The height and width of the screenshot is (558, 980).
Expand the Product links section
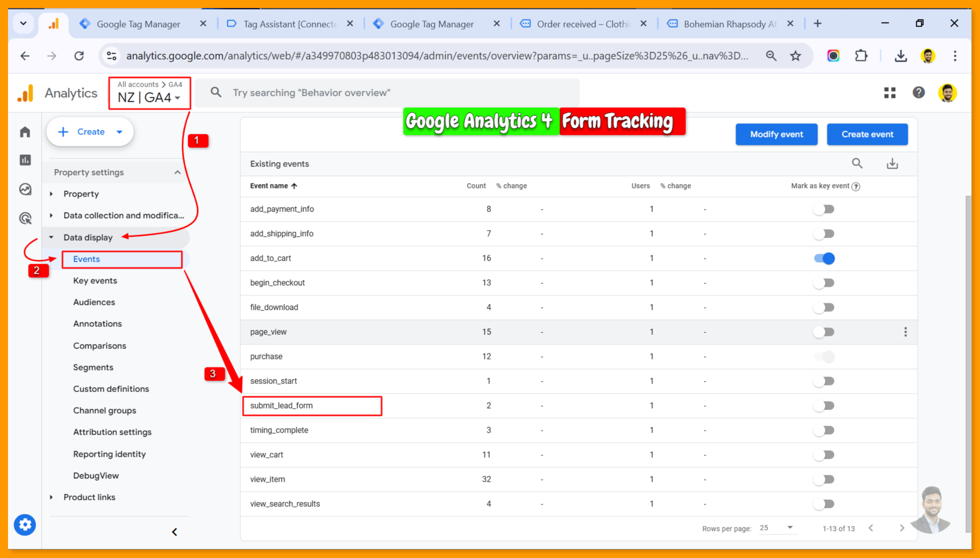(89, 497)
